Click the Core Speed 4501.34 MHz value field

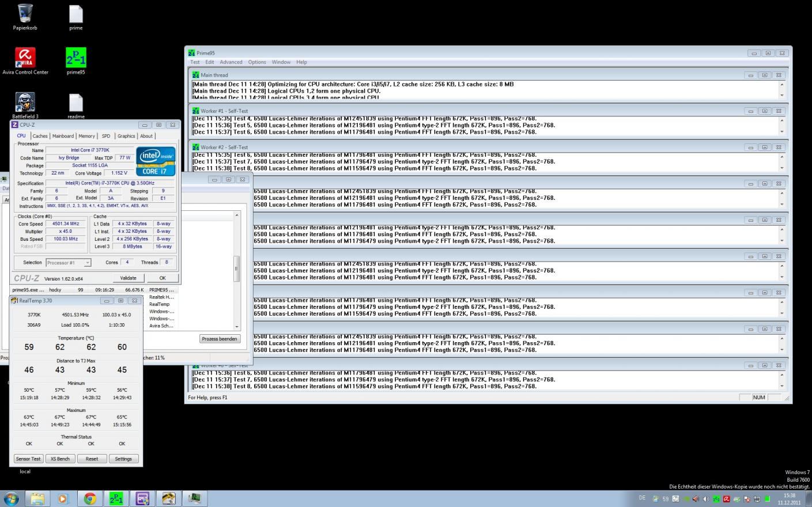(66, 224)
